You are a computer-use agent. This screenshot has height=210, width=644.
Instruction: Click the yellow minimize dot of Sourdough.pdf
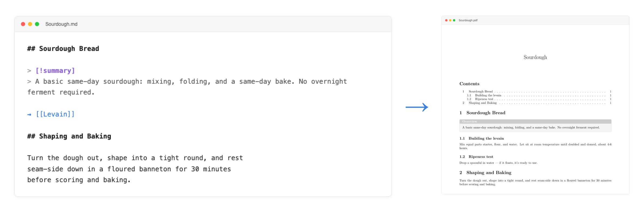[x=450, y=20]
